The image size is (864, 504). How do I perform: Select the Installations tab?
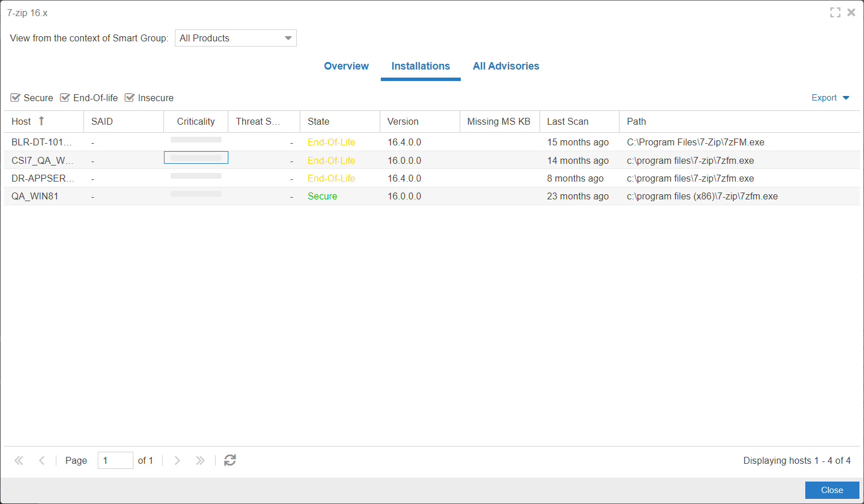click(420, 66)
